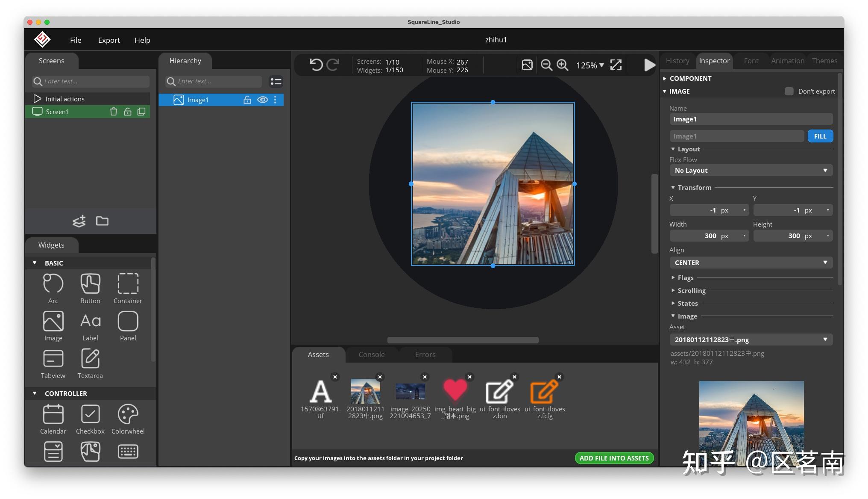Click the fit-to-screen expand icon
Viewport: 868px width, 499px height.
616,65
